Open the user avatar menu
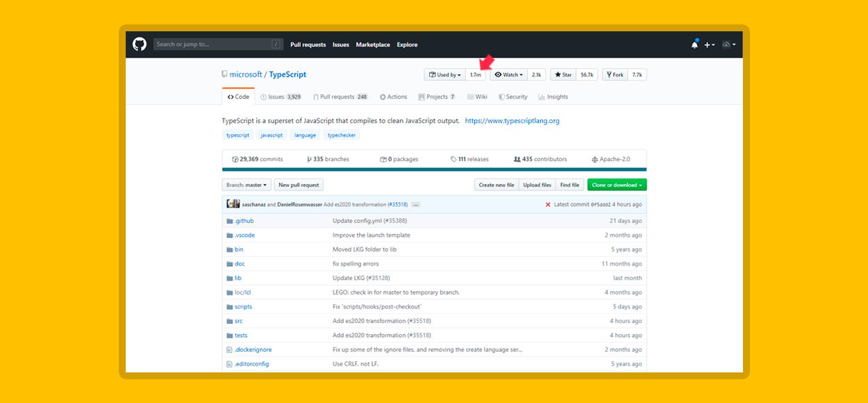 (x=728, y=44)
